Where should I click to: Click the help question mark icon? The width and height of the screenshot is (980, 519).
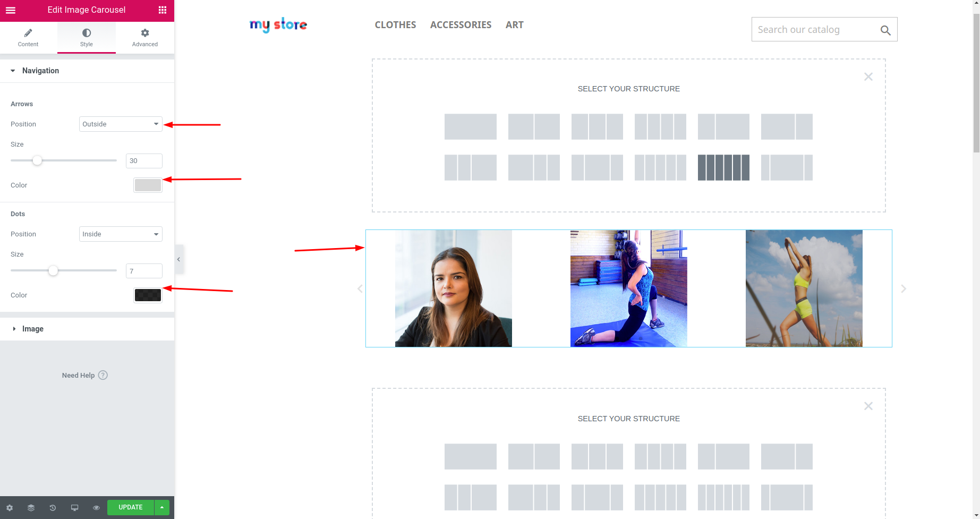pos(103,375)
